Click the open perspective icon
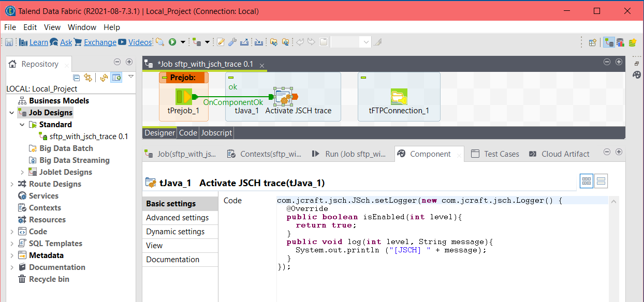The width and height of the screenshot is (644, 302). coord(593,42)
